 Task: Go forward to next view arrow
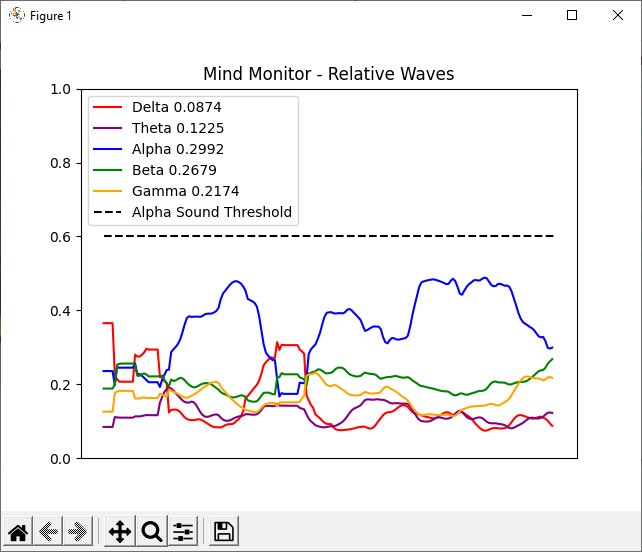click(78, 532)
